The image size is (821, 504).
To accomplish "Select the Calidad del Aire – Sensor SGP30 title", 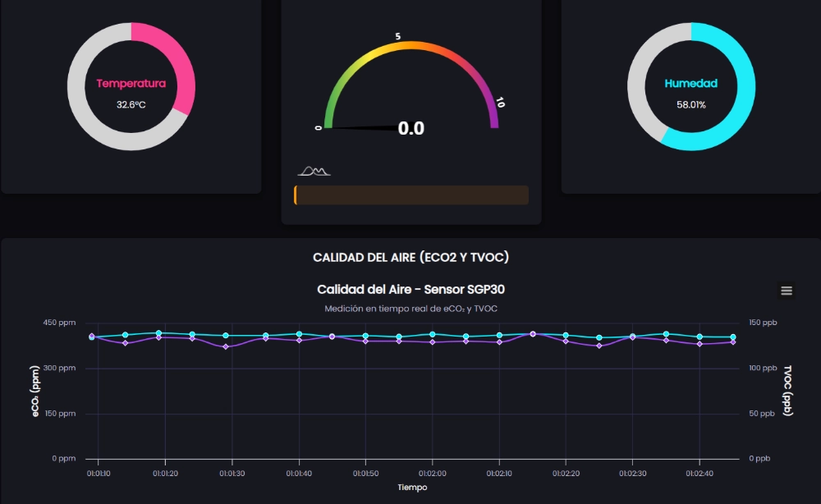I will click(x=410, y=289).
